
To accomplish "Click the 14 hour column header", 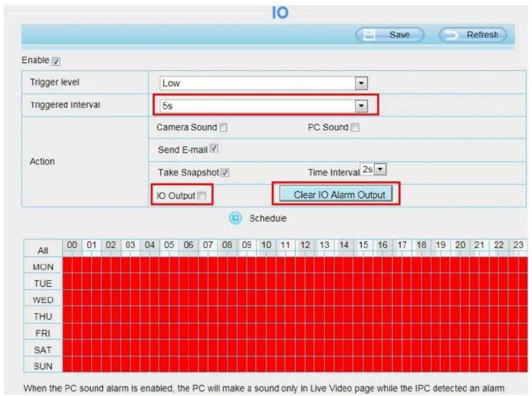I will (344, 245).
